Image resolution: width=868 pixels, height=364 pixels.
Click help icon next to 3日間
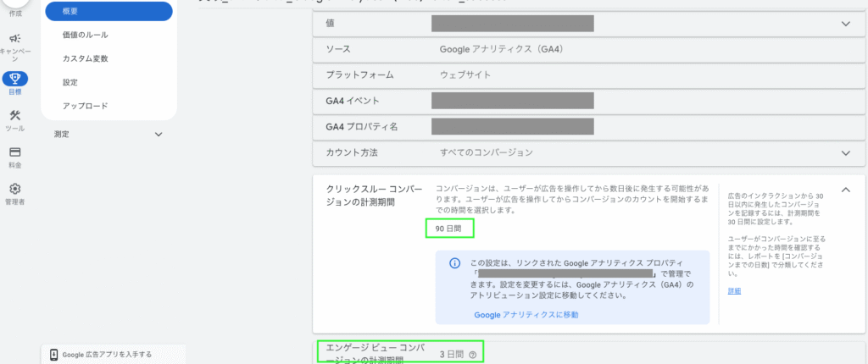tap(472, 355)
